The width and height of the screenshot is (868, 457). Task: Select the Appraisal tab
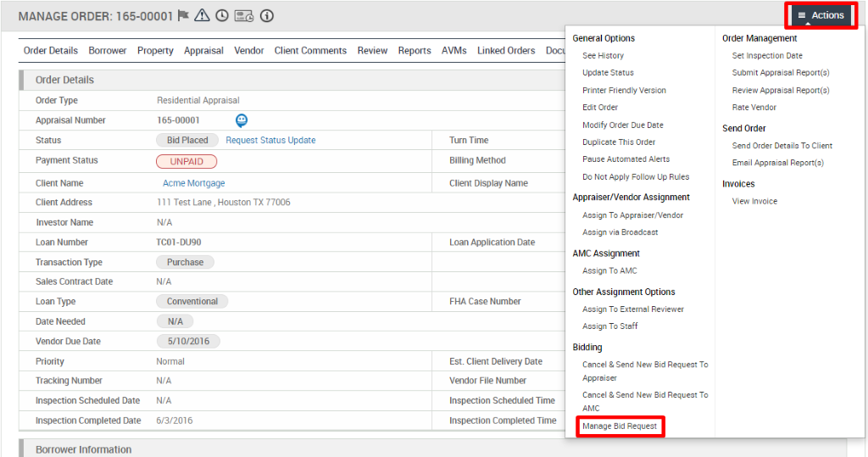(203, 50)
